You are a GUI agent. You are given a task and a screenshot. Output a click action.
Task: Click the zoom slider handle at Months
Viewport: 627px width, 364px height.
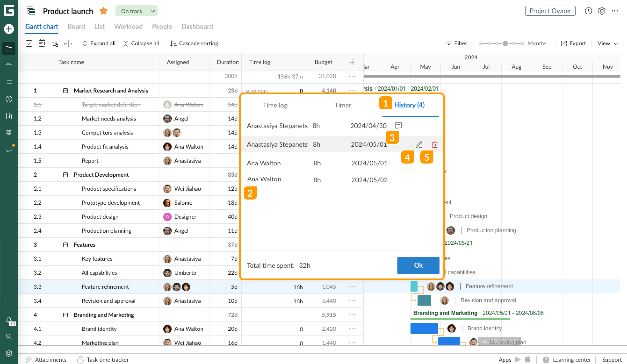[x=505, y=43]
